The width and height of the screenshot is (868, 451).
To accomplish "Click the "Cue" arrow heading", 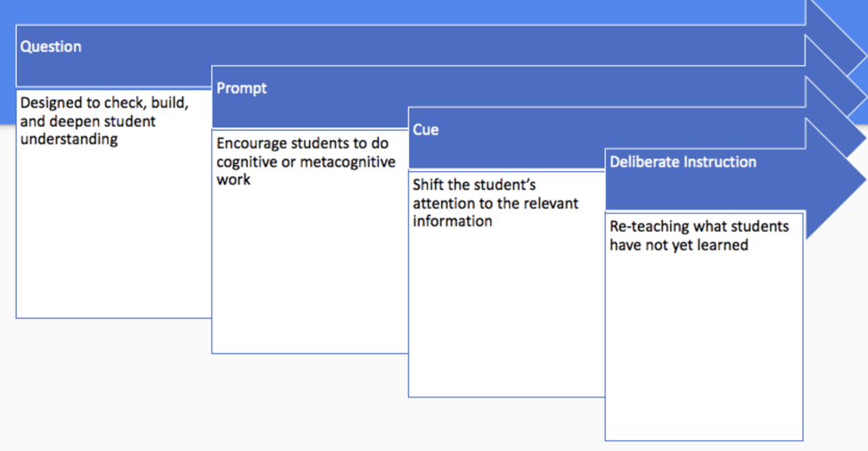I will [x=425, y=130].
